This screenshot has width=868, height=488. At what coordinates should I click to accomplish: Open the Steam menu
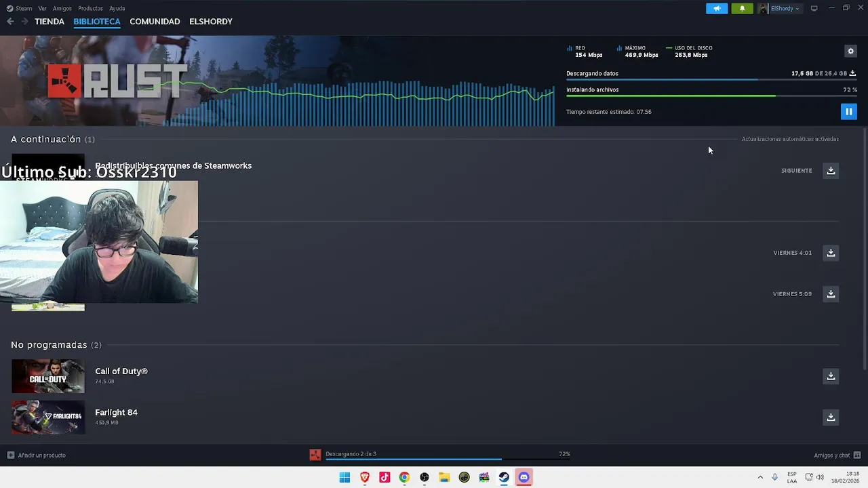pos(20,8)
